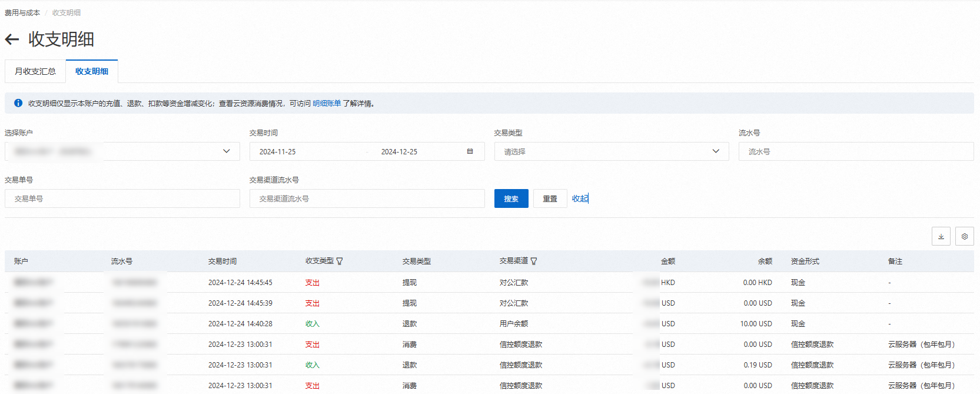Image resolution: width=980 pixels, height=394 pixels.
Task: Focus the 交易单号 input field
Action: click(122, 198)
